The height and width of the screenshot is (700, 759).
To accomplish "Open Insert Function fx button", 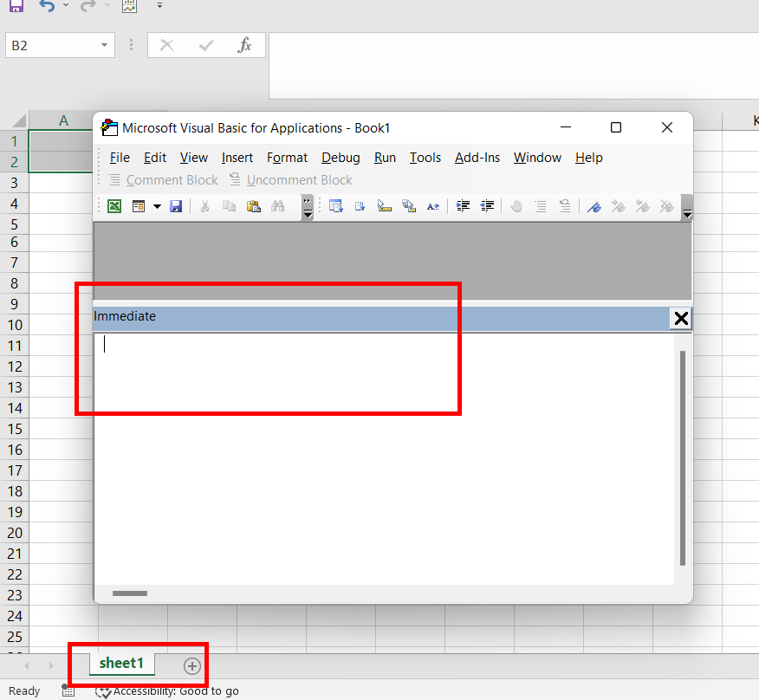I will coord(244,45).
